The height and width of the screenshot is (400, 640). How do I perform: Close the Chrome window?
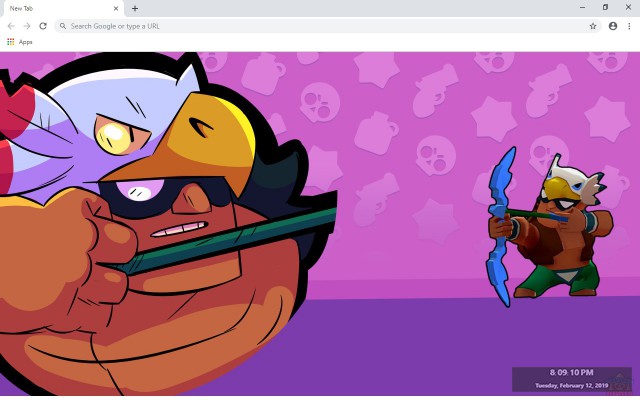pos(628,7)
